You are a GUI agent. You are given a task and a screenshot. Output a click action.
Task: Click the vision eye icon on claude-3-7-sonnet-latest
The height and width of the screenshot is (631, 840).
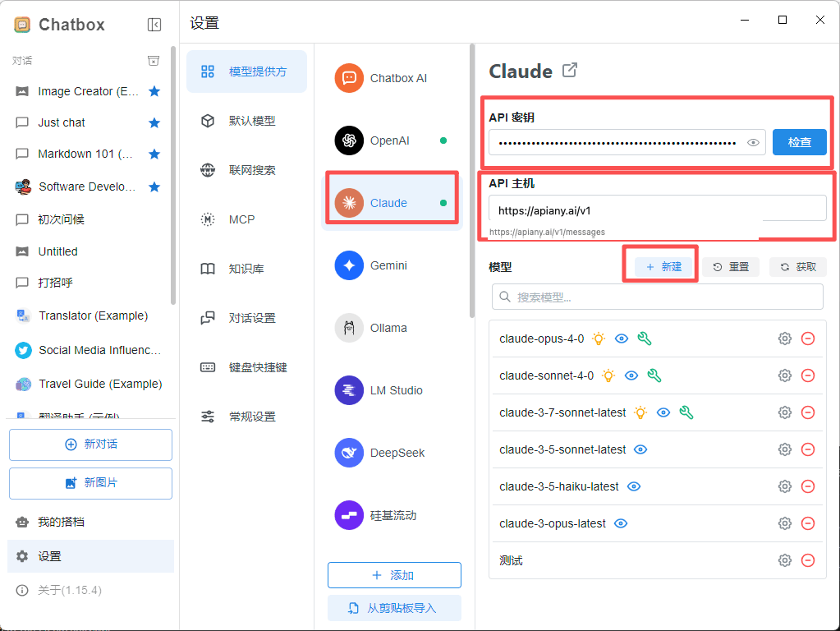click(x=663, y=412)
